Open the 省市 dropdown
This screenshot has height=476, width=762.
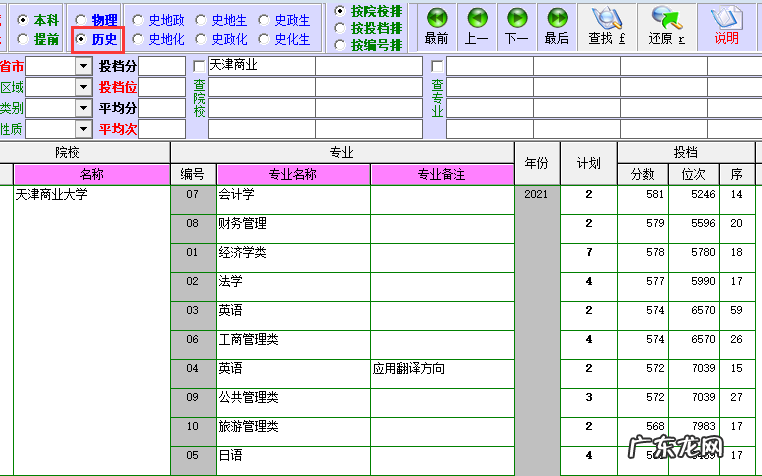[x=84, y=66]
